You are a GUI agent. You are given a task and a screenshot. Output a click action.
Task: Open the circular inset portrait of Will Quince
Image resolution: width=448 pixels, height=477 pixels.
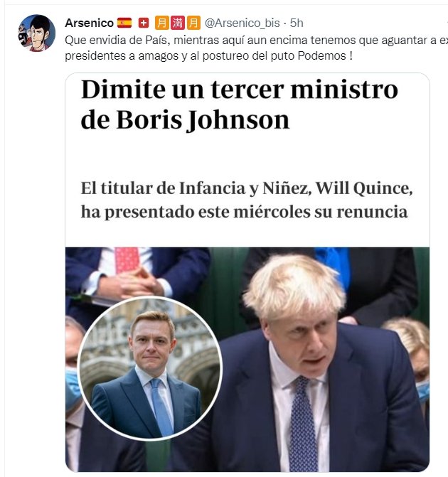click(149, 368)
